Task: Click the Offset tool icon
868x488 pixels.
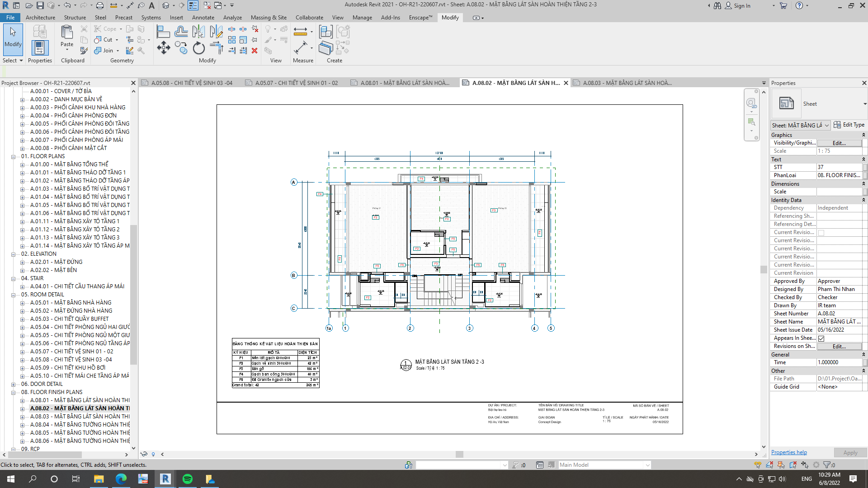Action: 181,32
